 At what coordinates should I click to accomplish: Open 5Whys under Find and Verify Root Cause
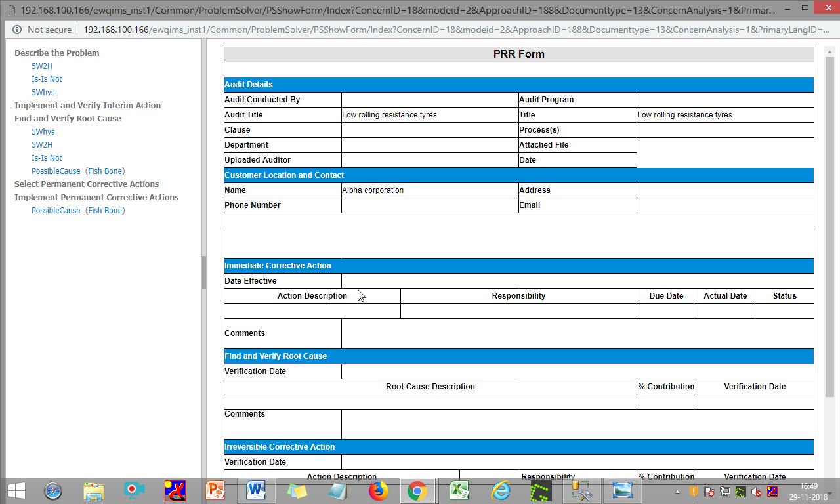[43, 131]
